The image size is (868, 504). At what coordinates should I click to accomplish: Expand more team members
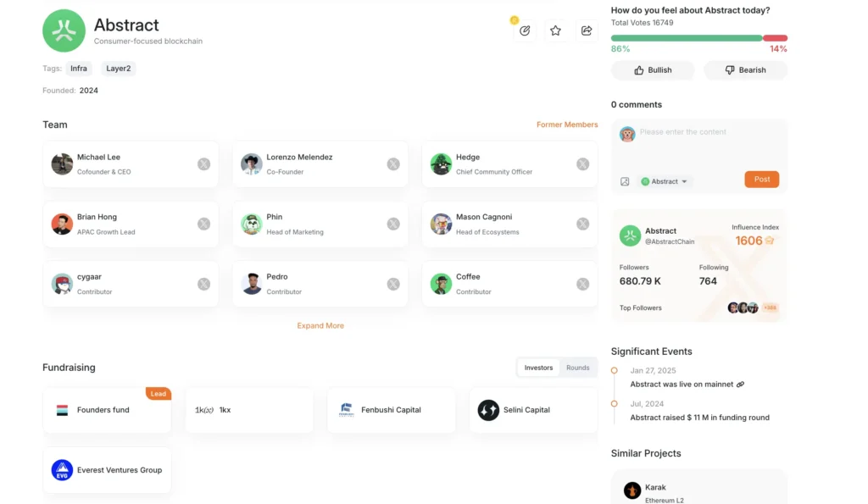[320, 325]
